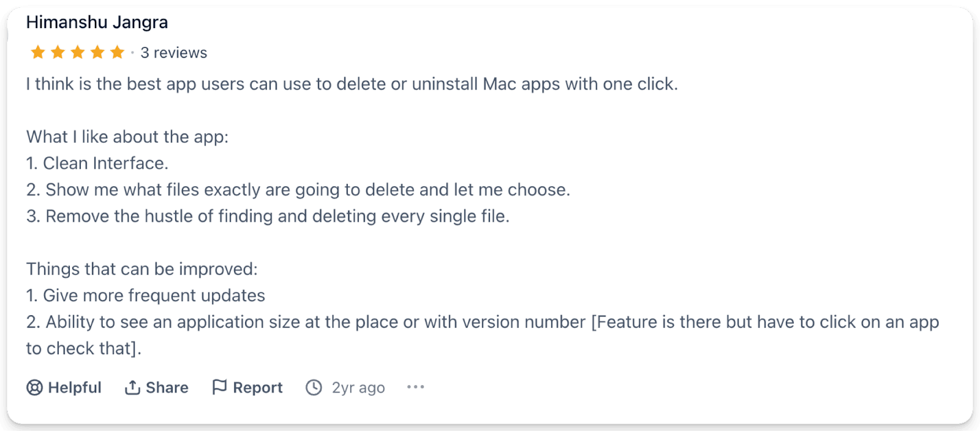The width and height of the screenshot is (980, 431).
Task: Click the Report flag icon
Action: (220, 387)
